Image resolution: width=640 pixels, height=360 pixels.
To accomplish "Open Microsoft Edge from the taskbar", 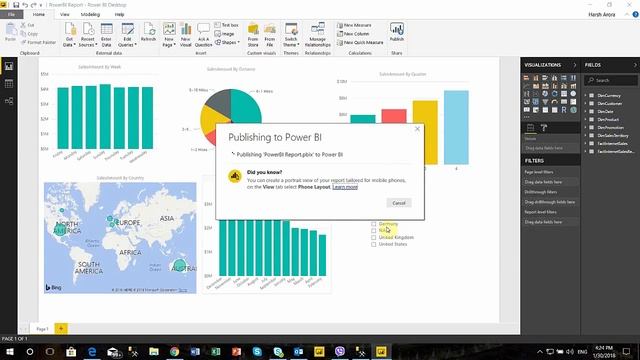I will 92,351.
